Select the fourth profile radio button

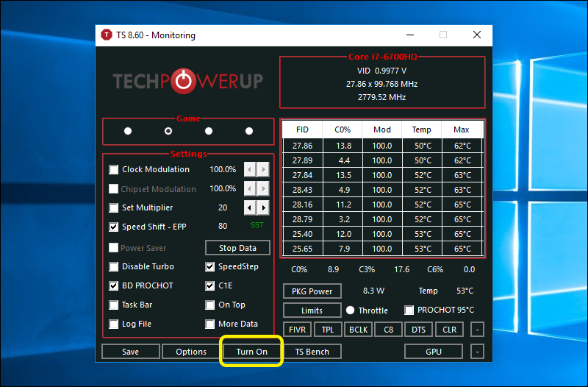click(x=249, y=131)
